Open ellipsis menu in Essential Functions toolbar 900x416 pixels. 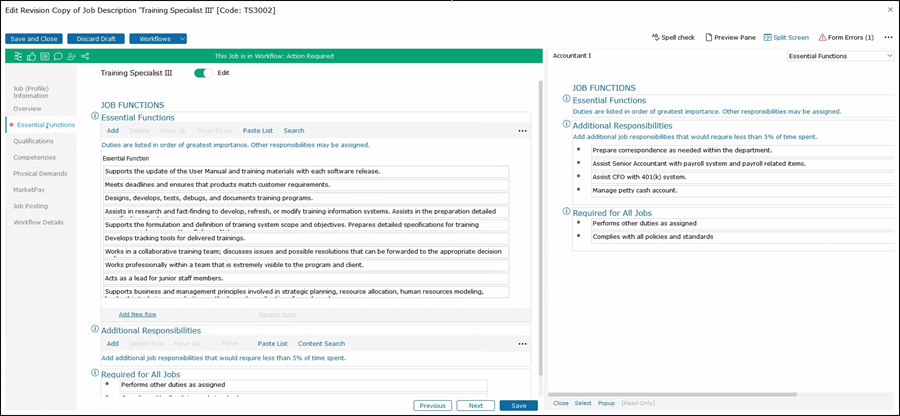[x=522, y=131]
